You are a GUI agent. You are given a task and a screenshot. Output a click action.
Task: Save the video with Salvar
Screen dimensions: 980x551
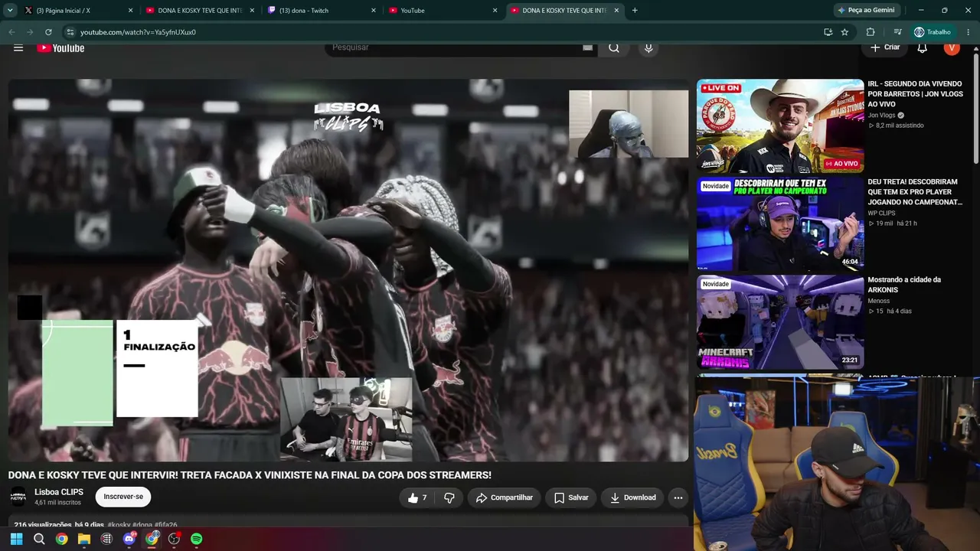pos(571,497)
